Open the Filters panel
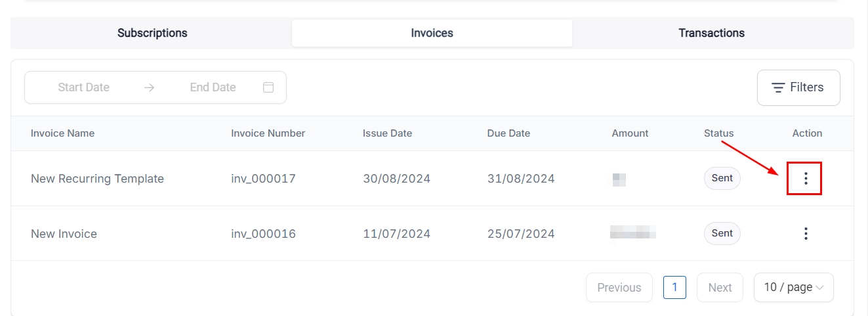Image resolution: width=868 pixels, height=316 pixels. 798,87
